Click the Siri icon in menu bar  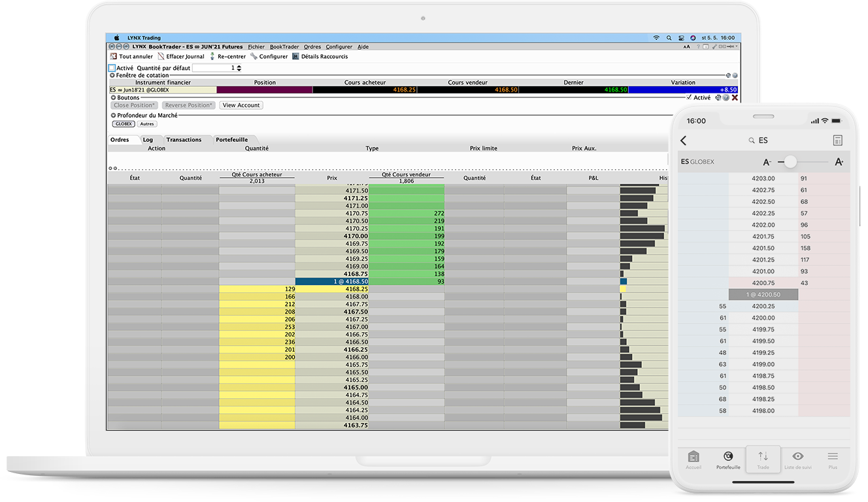[x=693, y=38]
